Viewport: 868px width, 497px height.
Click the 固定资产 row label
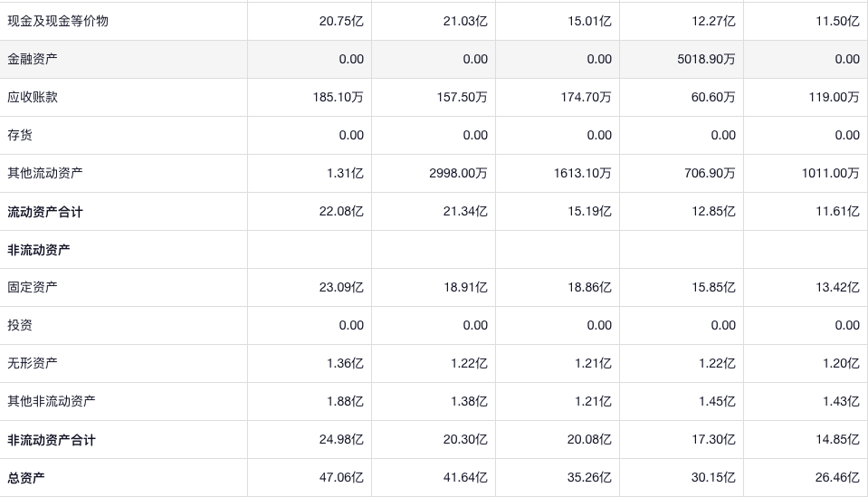pos(33,287)
